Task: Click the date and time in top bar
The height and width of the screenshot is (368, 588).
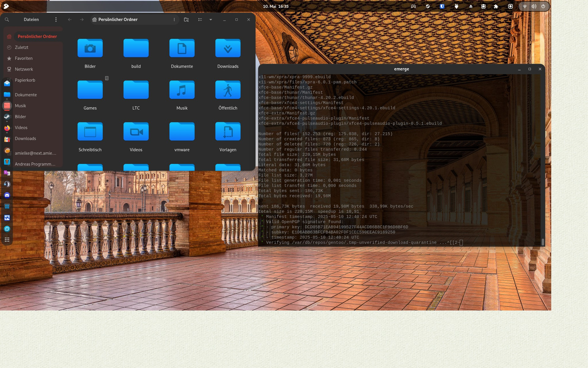Action: (276, 6)
